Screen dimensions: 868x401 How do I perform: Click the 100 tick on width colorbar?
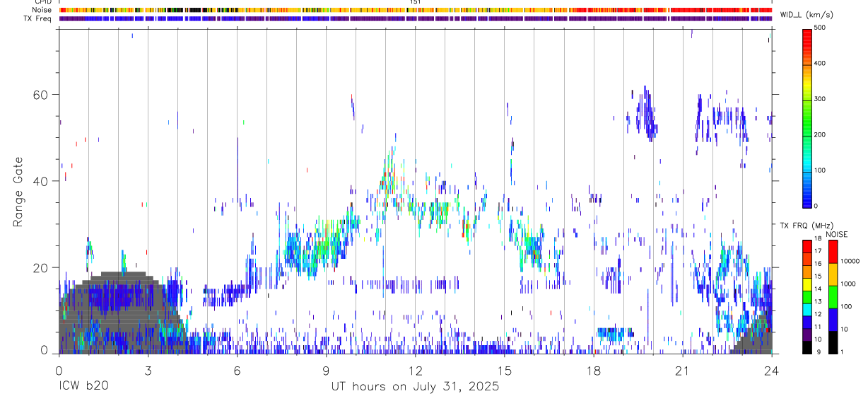(x=821, y=170)
